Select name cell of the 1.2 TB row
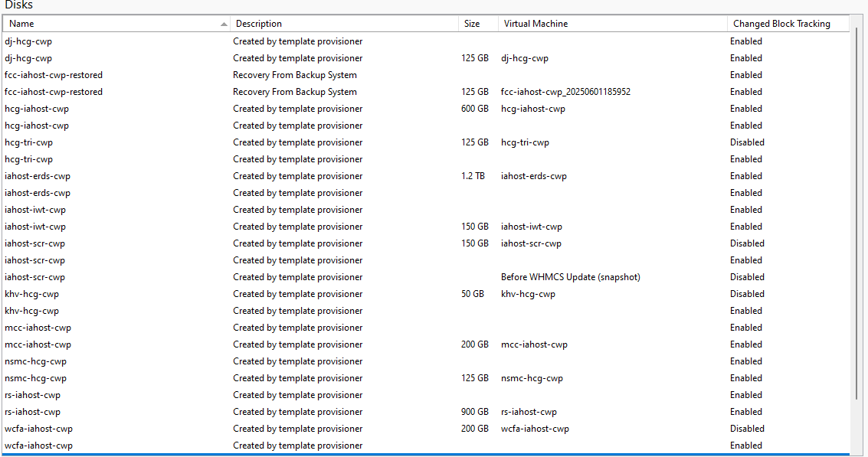The width and height of the screenshot is (868, 457). pos(38,176)
